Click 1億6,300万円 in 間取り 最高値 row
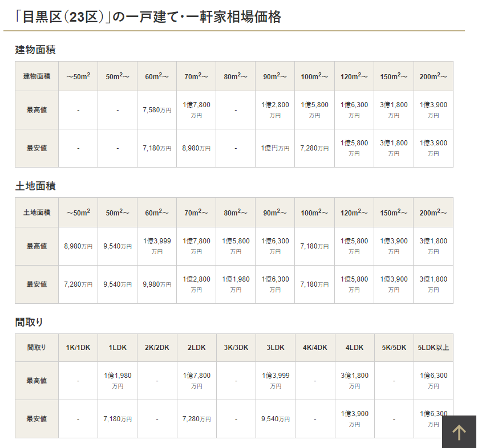Viewport: 486px width, 448px height. click(x=434, y=381)
